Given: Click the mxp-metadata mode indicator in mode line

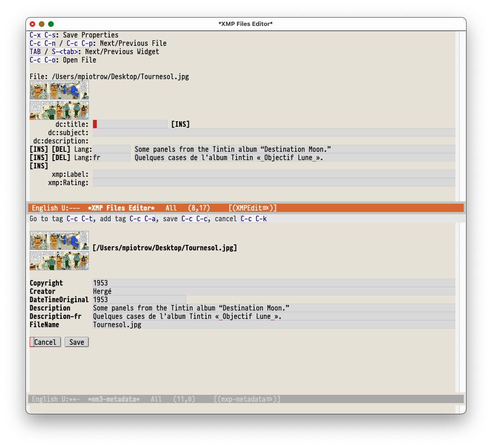Looking at the screenshot, I should click(x=247, y=399).
